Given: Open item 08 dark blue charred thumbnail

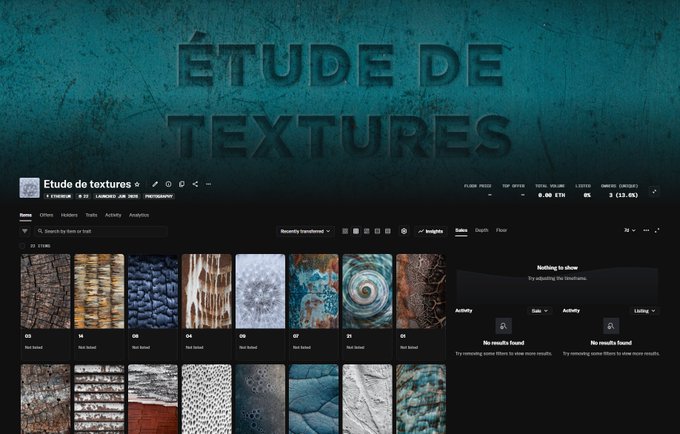Looking at the screenshot, I should point(153,291).
